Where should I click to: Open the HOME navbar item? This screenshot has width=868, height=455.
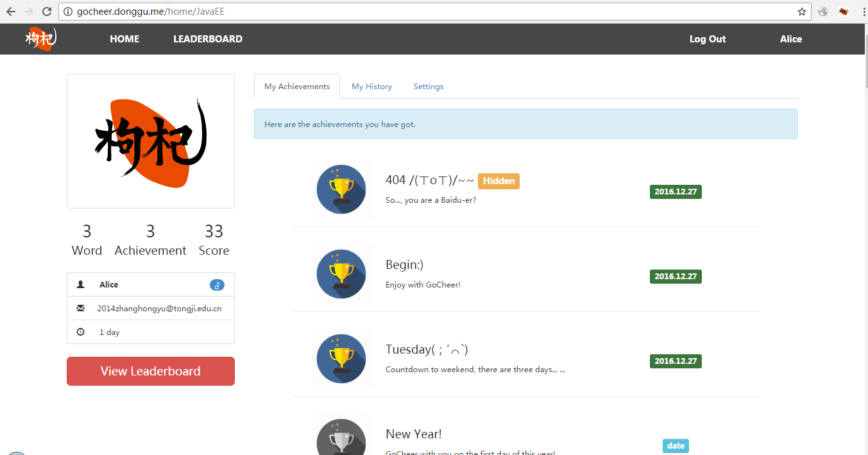[x=124, y=39]
